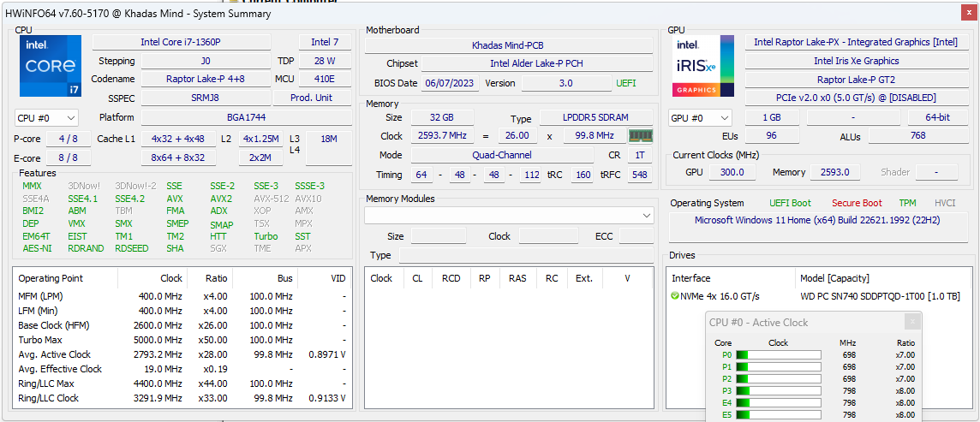Select the SSPEC value SRMJ8

[x=206, y=98]
